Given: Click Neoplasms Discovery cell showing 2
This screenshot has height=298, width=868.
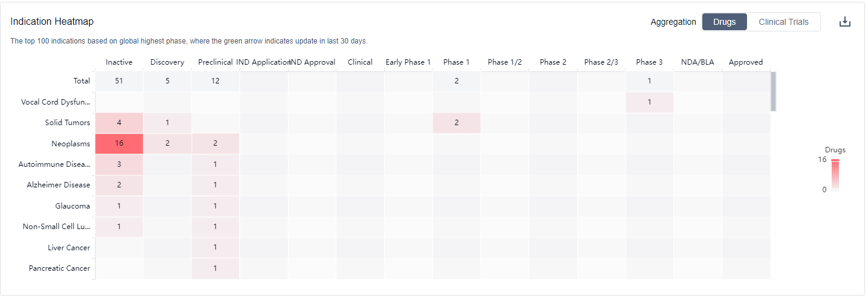Looking at the screenshot, I should [x=167, y=144].
